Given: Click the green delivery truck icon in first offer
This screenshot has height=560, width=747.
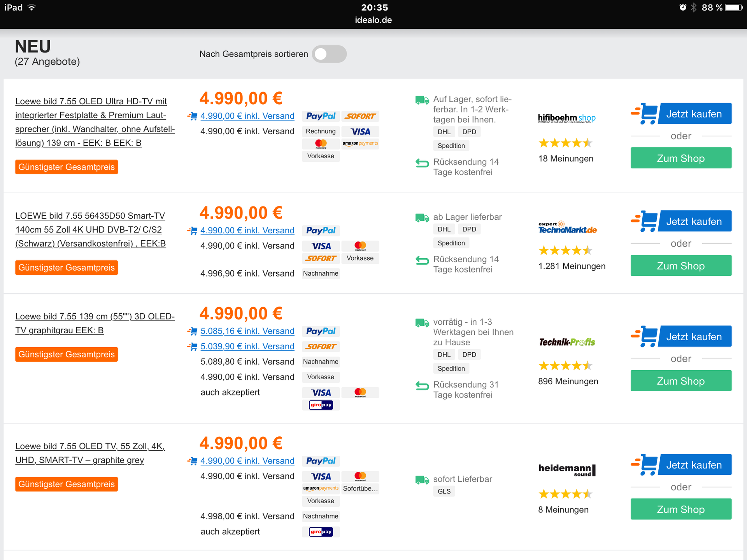Looking at the screenshot, I should (x=422, y=100).
